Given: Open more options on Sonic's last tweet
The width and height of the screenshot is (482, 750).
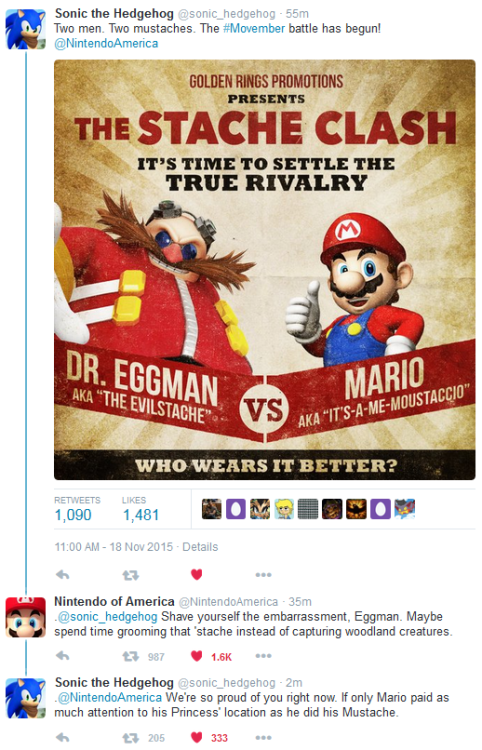Looking at the screenshot, I should coord(263,737).
